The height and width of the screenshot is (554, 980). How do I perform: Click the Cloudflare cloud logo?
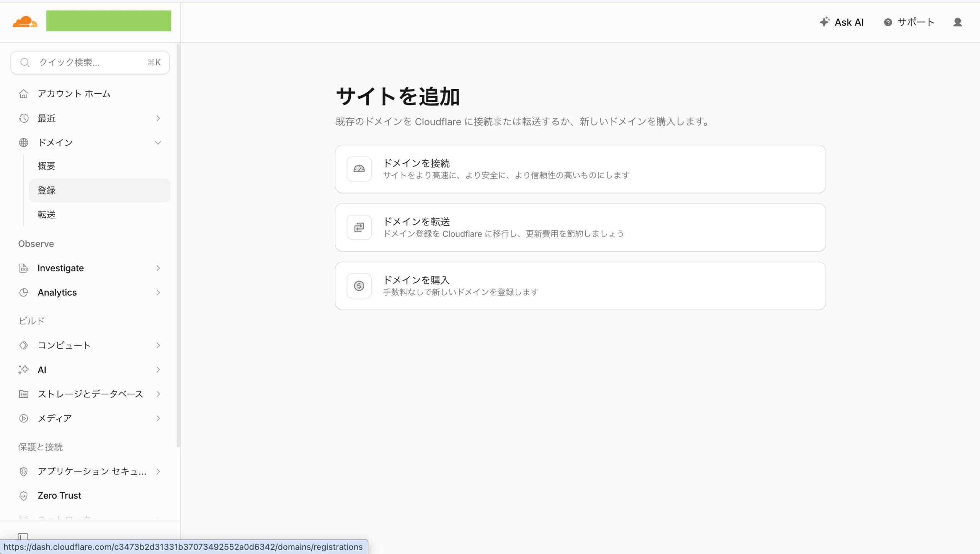pyautogui.click(x=25, y=22)
